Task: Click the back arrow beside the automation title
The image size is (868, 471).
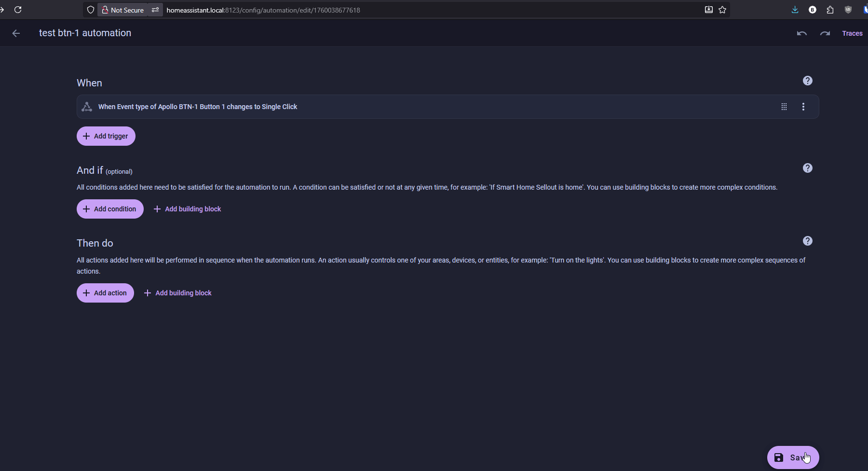Action: (16, 33)
